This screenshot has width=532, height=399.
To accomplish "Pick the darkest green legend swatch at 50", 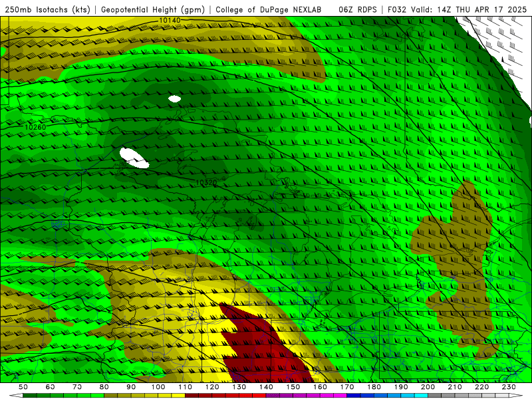I will (30, 396).
